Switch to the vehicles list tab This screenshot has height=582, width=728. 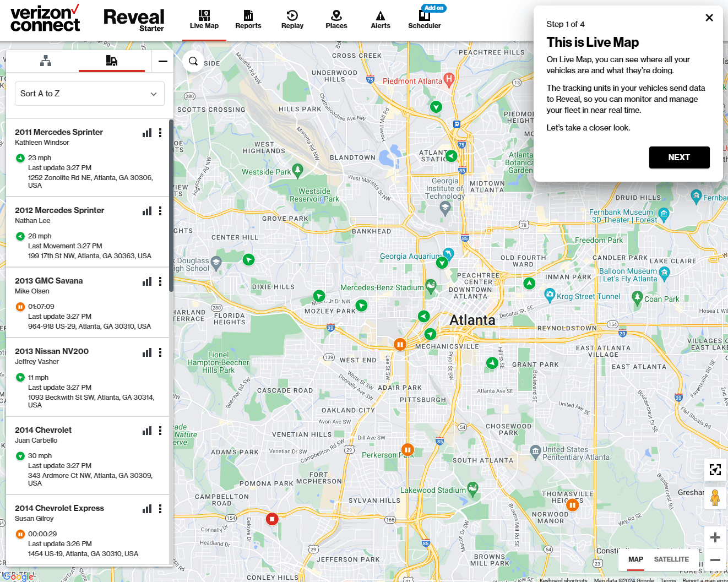[x=112, y=61]
